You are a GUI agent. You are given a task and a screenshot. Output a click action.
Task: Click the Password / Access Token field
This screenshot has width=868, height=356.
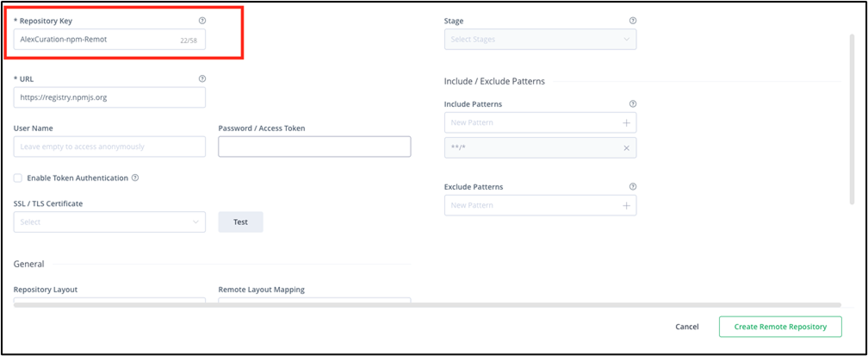point(314,147)
